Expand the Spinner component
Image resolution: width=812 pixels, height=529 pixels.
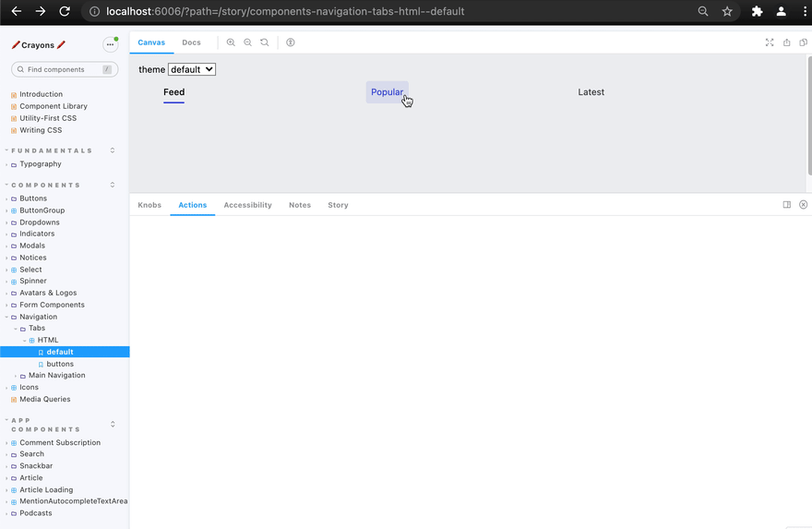point(33,281)
